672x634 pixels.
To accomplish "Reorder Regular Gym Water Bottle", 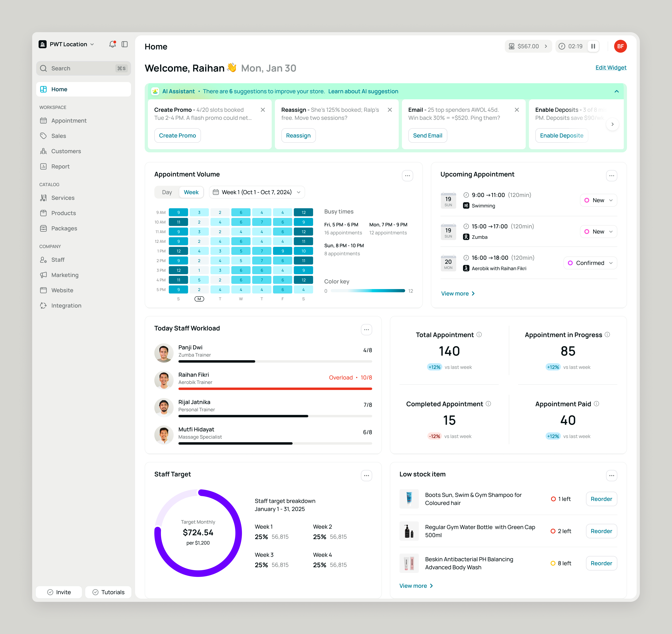I will pos(601,531).
